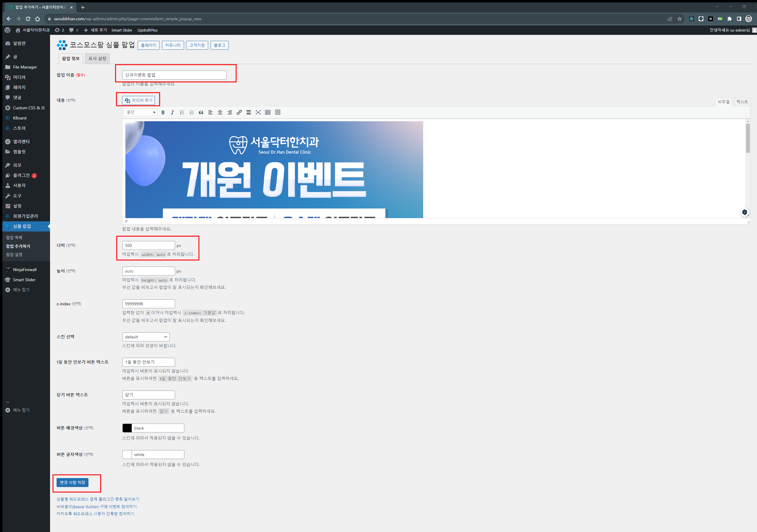This screenshot has width=757, height=532.
Task: Insert a bulleted list
Action: (x=182, y=113)
